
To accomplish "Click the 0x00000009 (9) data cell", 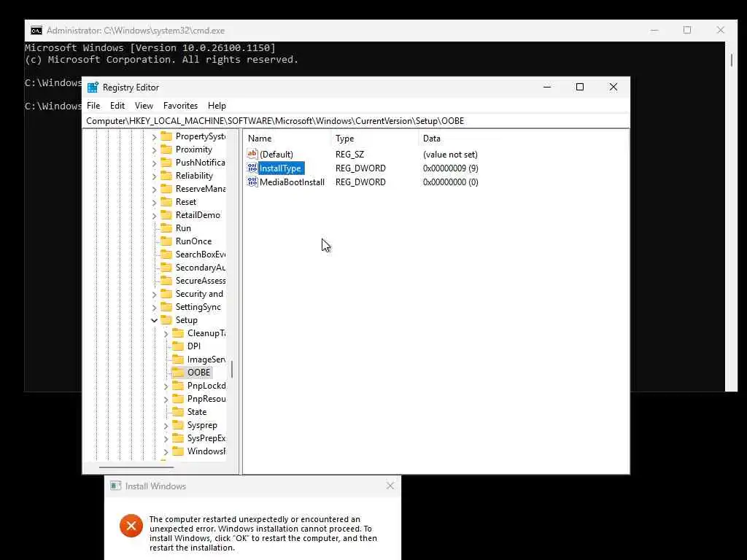I will [x=451, y=168].
